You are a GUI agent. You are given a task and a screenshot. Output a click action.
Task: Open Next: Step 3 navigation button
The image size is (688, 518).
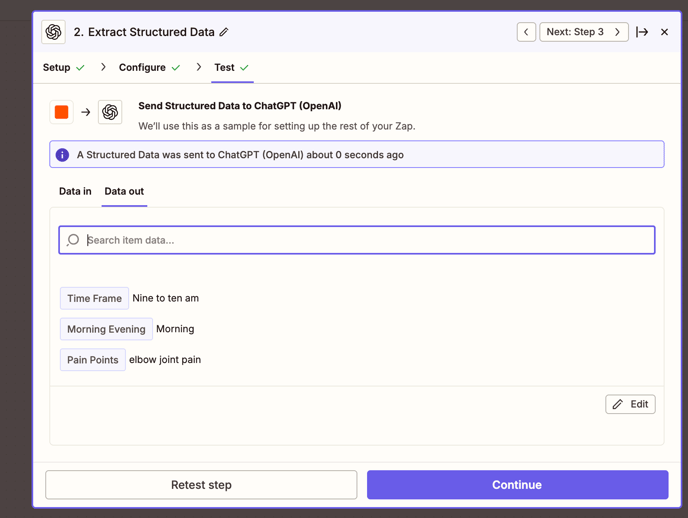pyautogui.click(x=584, y=32)
